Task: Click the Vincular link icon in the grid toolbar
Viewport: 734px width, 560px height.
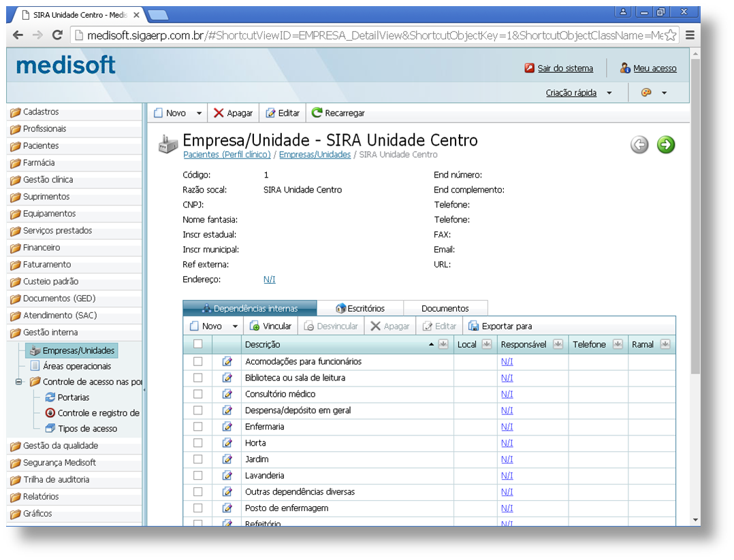Action: (255, 326)
